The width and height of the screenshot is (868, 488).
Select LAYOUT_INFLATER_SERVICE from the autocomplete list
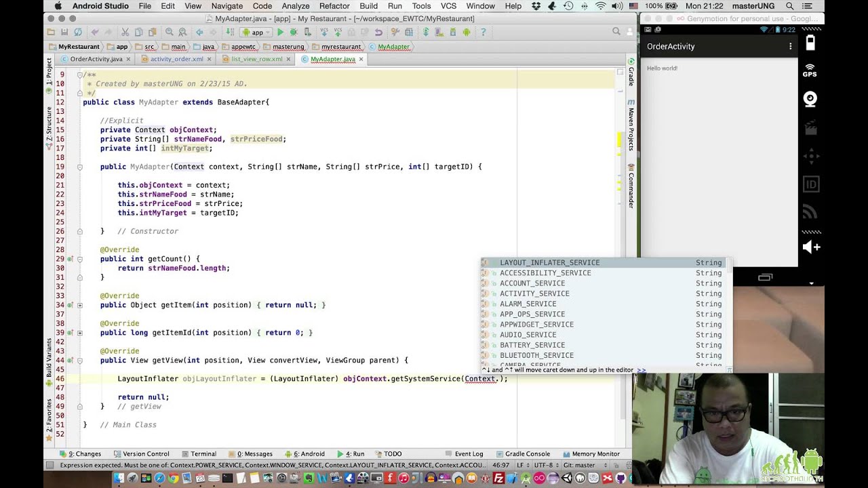603,263
